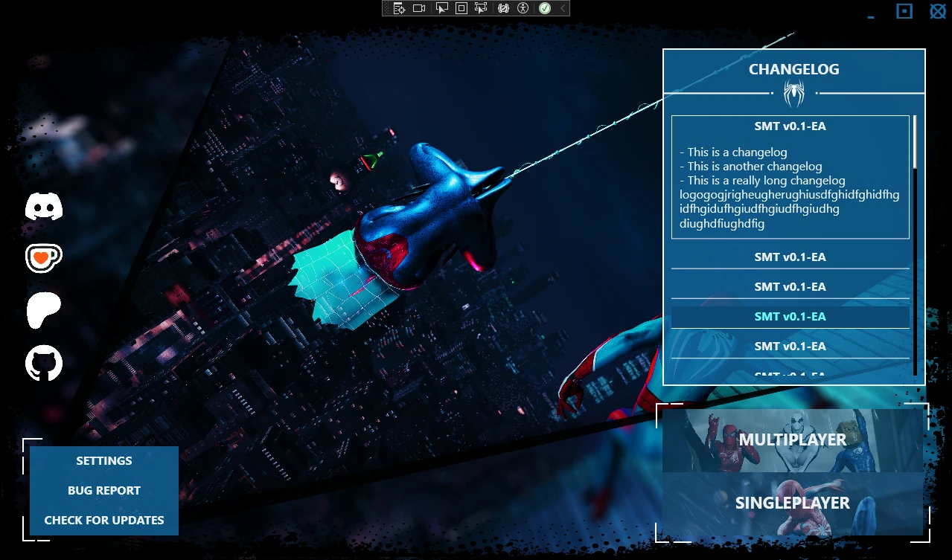Image resolution: width=952 pixels, height=560 pixels.
Task: Expand the highlighted SMT v0.1-EA entry
Action: coord(790,317)
